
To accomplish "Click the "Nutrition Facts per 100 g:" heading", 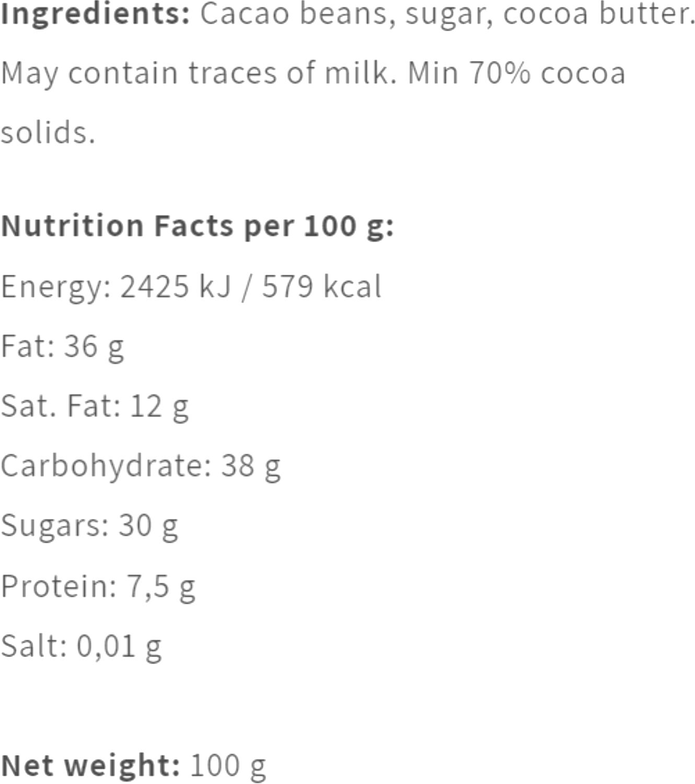I will point(197,226).
